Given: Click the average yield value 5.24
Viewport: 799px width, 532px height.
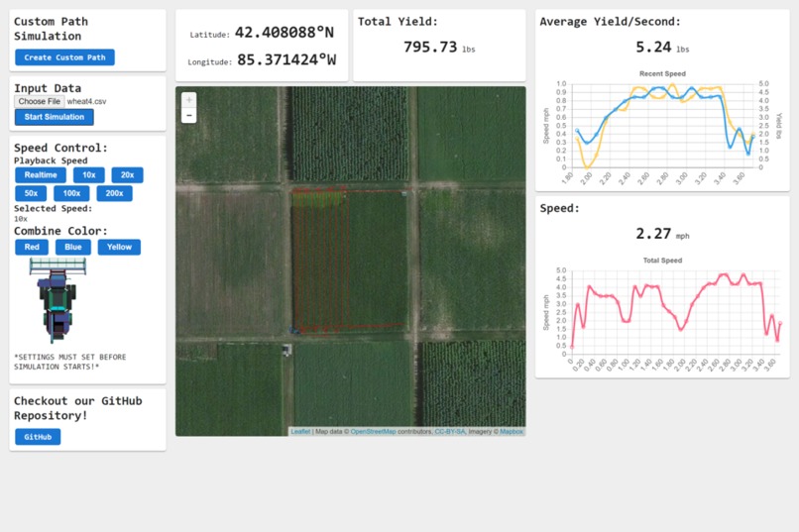Looking at the screenshot, I should click(x=653, y=48).
